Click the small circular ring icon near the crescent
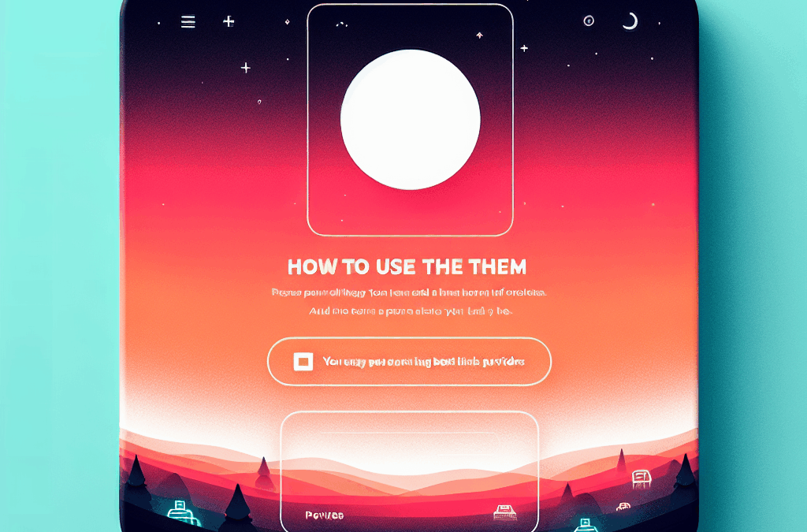The image size is (807, 532). [x=589, y=20]
